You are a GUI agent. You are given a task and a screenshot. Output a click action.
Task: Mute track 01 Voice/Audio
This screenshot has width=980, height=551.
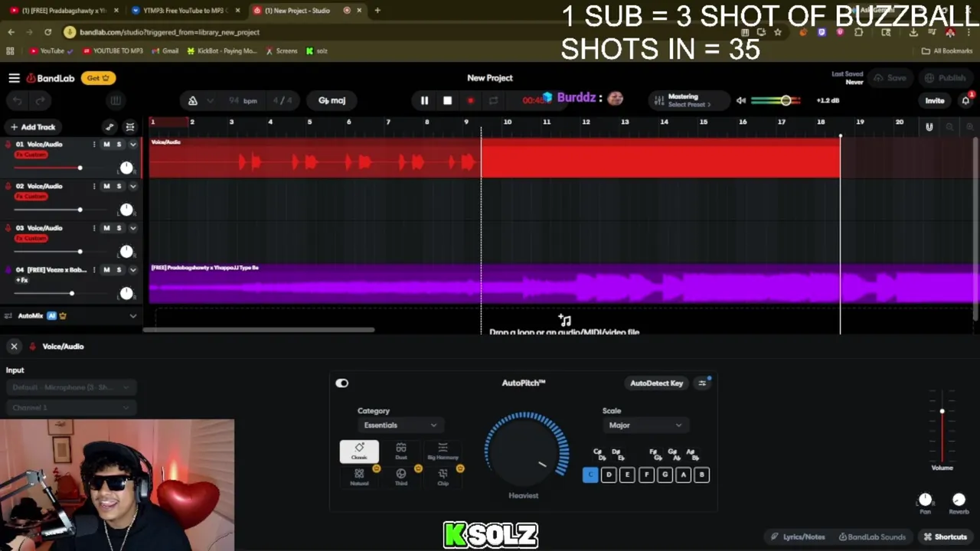(106, 144)
